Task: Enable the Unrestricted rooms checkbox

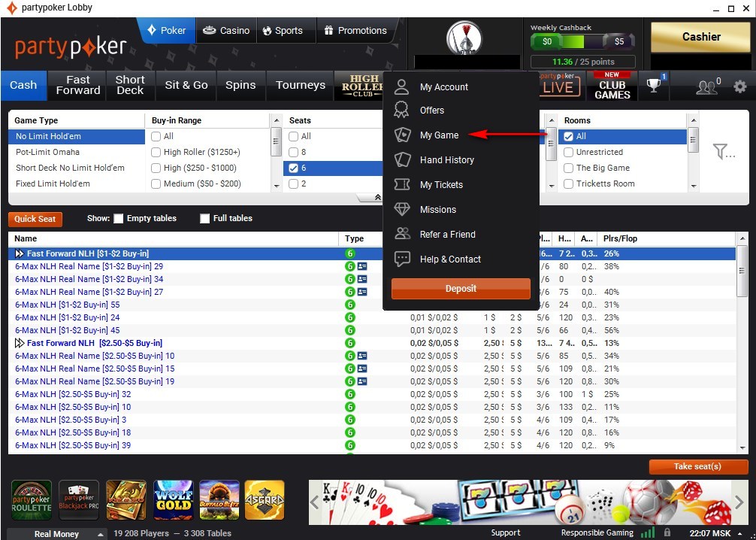Action: click(569, 152)
